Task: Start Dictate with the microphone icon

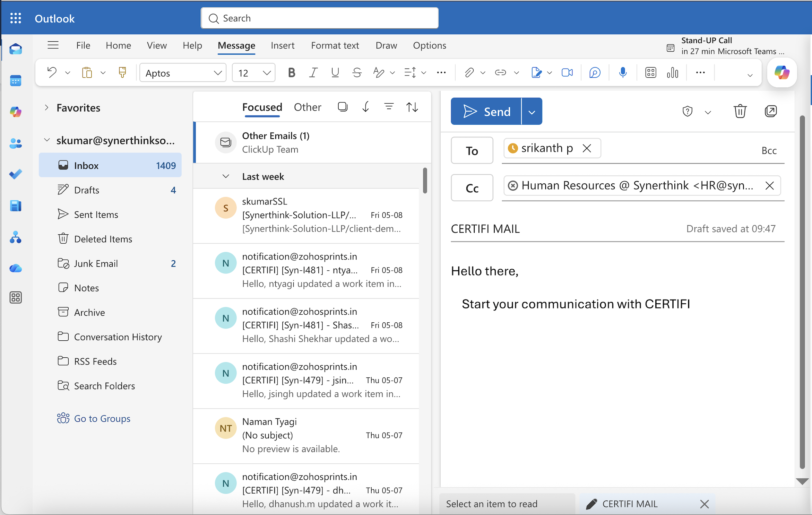Action: [623, 72]
